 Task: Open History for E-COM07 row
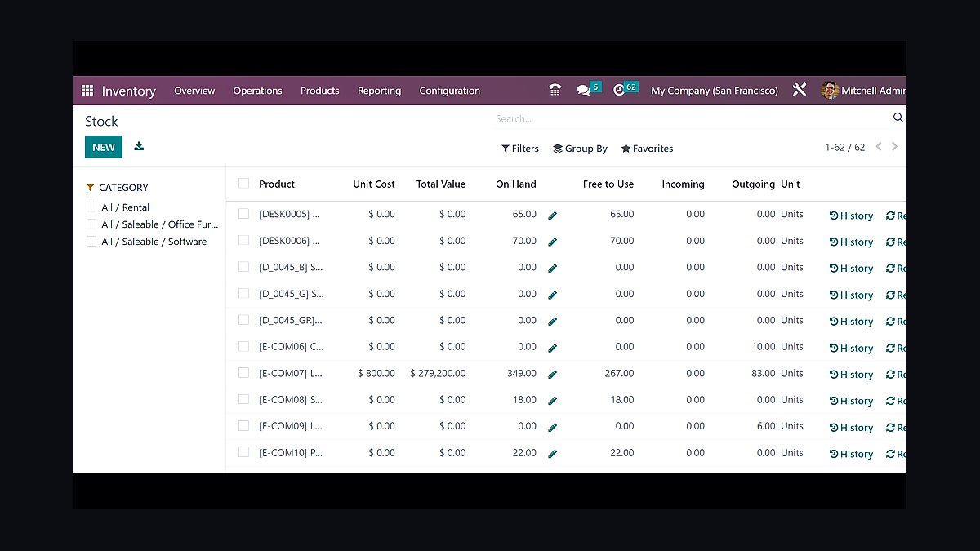851,375
